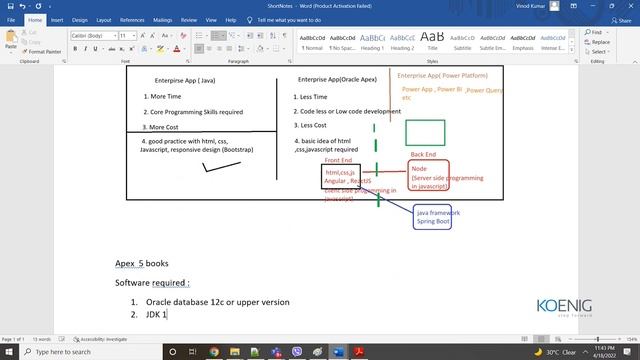Switch to the Review tab

189,20
